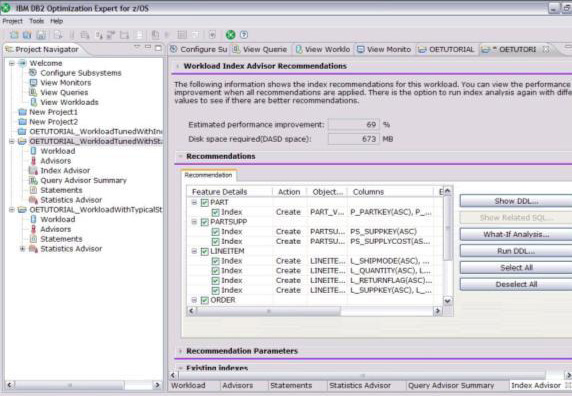Click the Deselect All button

pyautogui.click(x=516, y=284)
